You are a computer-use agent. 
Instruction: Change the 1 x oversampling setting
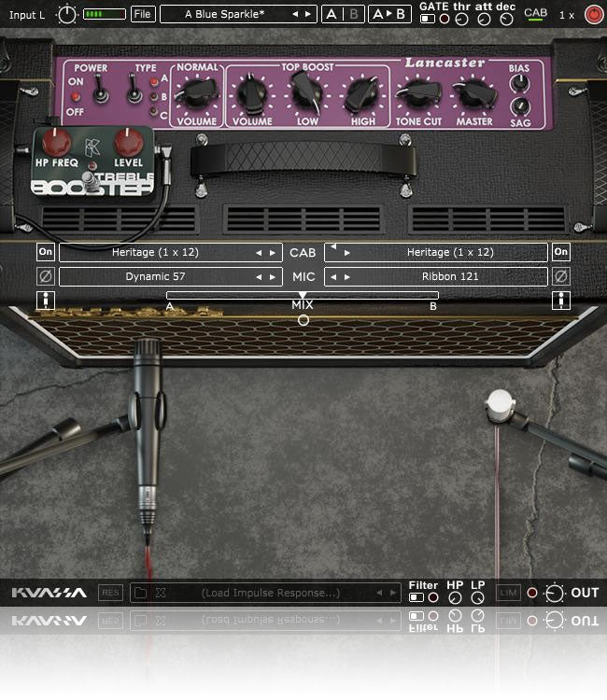tap(567, 15)
